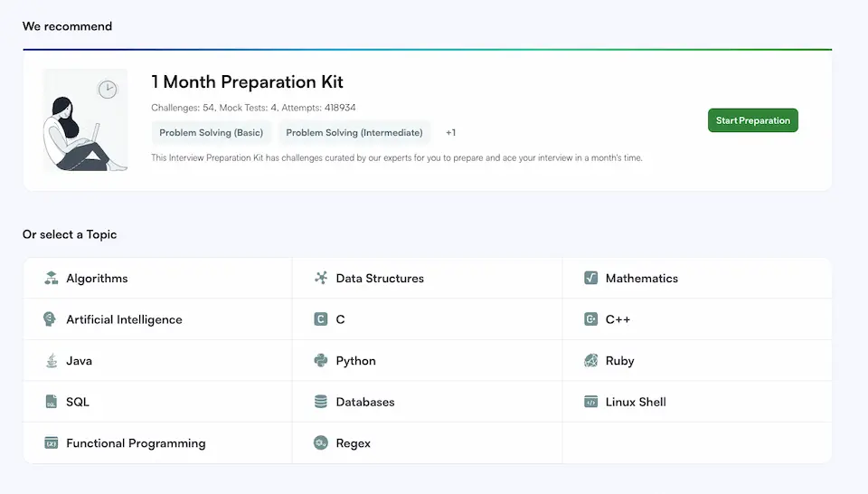
Task: Select the Problem Solving (Intermediate) tag
Action: point(354,133)
